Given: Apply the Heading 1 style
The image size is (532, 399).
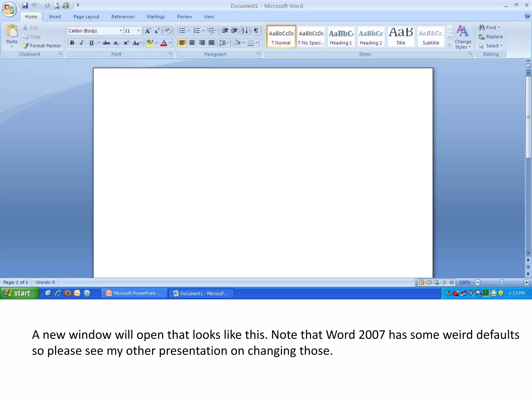Looking at the screenshot, I should pyautogui.click(x=341, y=37).
